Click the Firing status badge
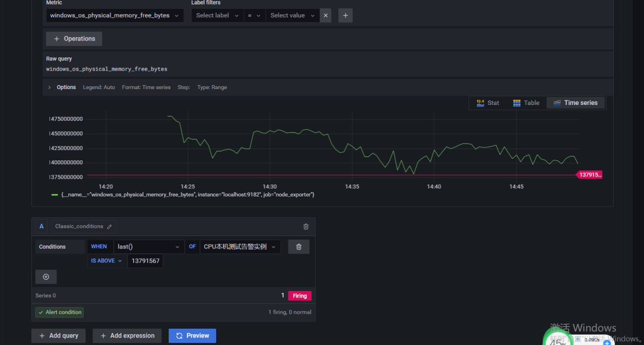Image resolution: width=644 pixels, height=345 pixels. [300, 296]
